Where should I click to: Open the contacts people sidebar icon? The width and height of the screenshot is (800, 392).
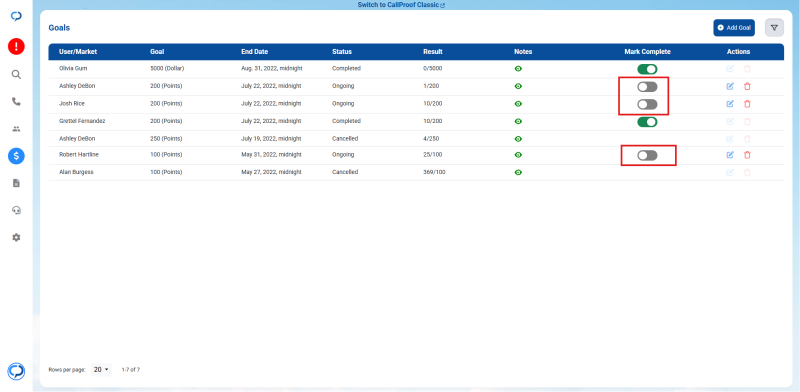coord(16,129)
